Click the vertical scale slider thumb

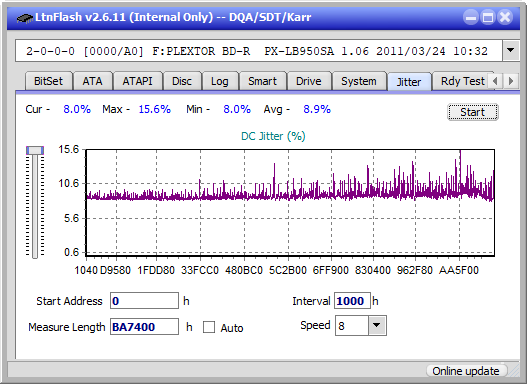(x=35, y=150)
